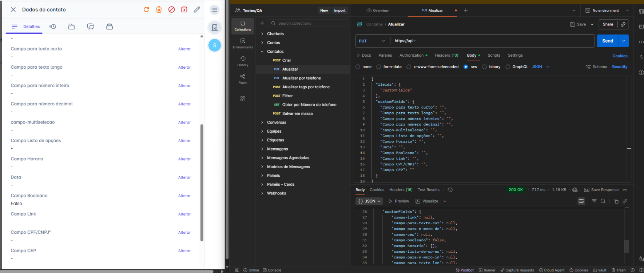Screen dimensions: 644x273
Task: Click the orange refresh contact icon
Action: [x=146, y=10]
